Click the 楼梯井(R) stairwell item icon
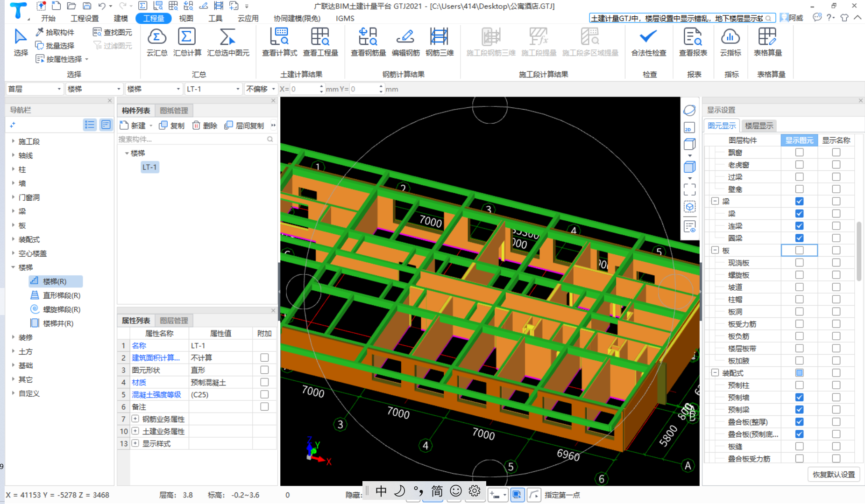Image resolution: width=865 pixels, height=504 pixels. point(35,323)
